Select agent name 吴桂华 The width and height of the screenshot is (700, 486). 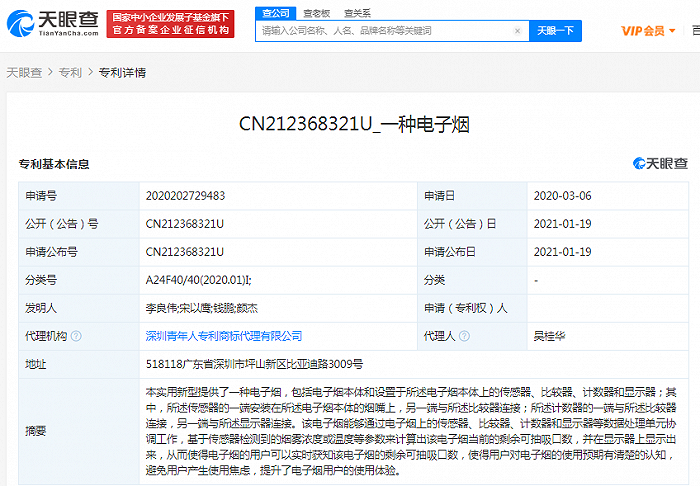point(550,336)
